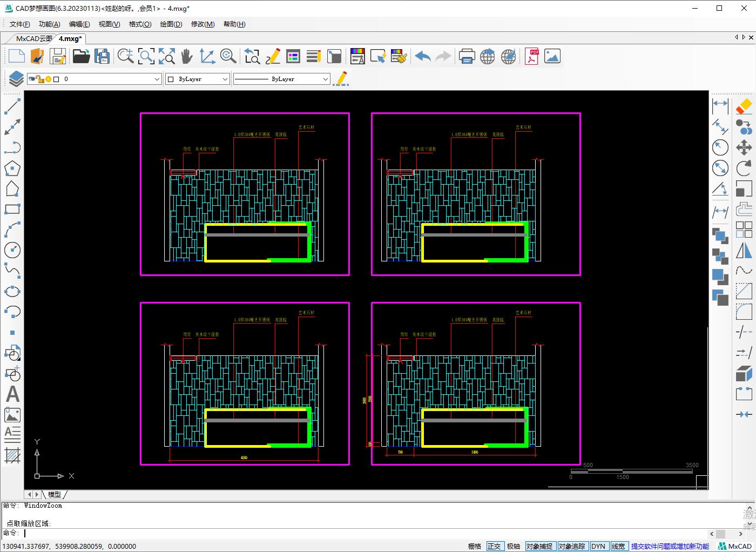Select the Pan tool in the toolbar
This screenshot has height=552, width=756.
tap(186, 56)
